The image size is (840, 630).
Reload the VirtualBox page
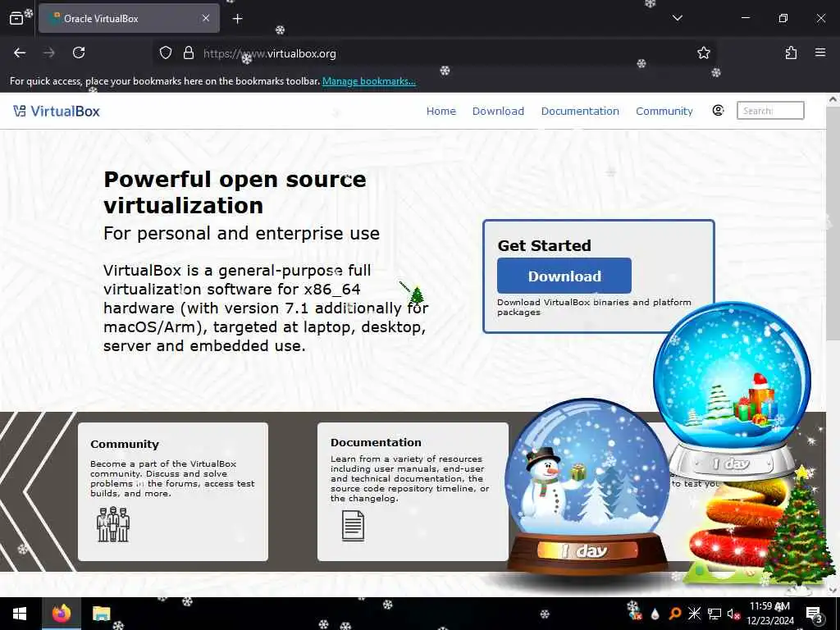79,52
